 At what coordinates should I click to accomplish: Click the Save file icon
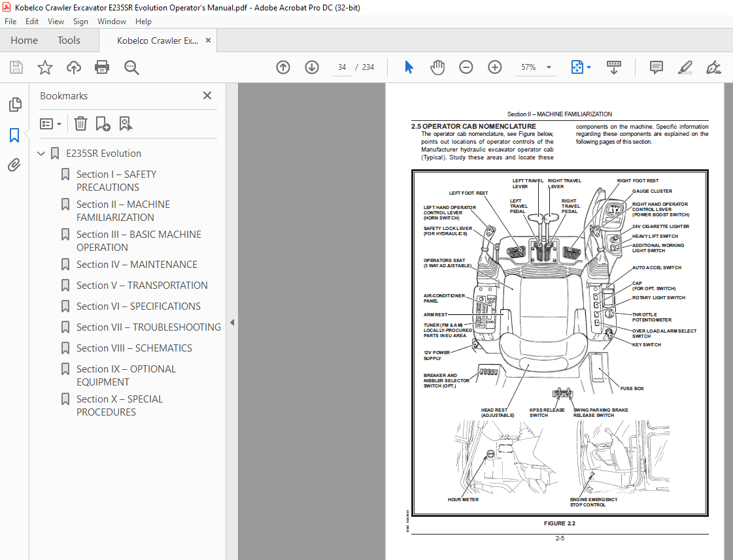16,67
